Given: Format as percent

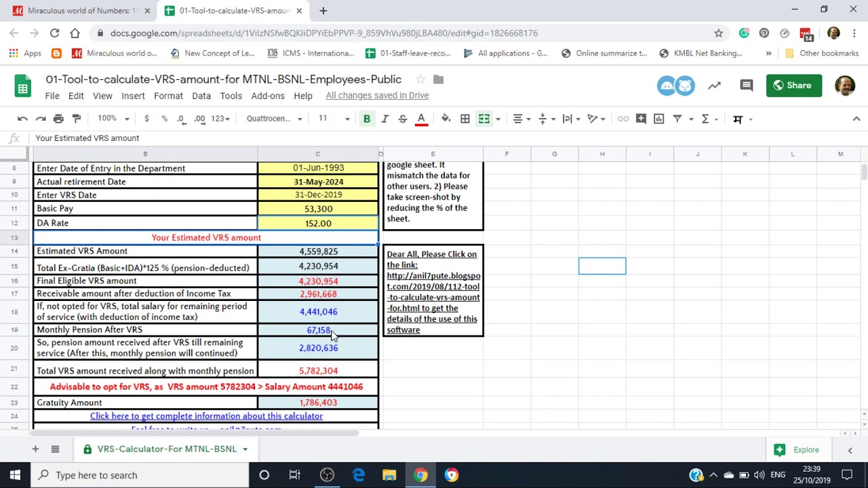Looking at the screenshot, I should [164, 119].
